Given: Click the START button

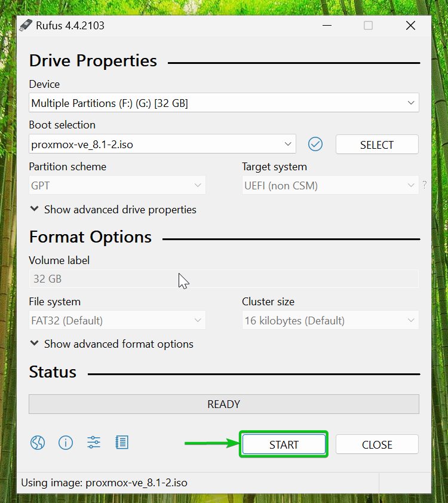Looking at the screenshot, I should pos(284,444).
